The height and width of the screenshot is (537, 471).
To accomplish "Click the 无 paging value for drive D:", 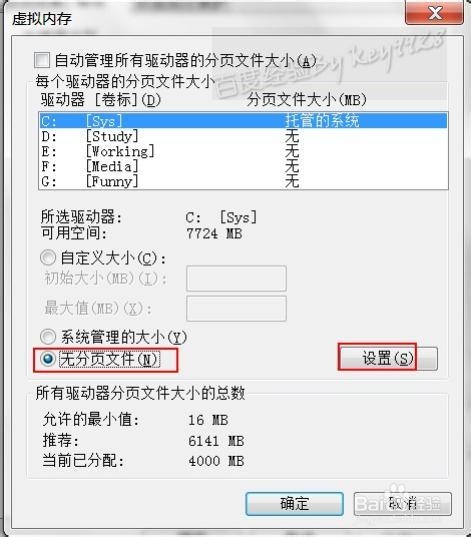I will 292,136.
